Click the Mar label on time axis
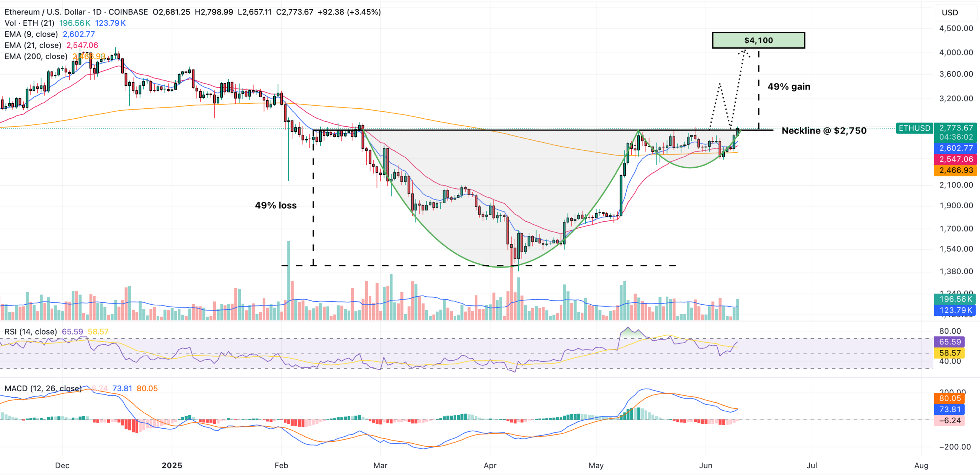Image resolution: width=980 pixels, height=475 pixels. pyautogui.click(x=381, y=465)
